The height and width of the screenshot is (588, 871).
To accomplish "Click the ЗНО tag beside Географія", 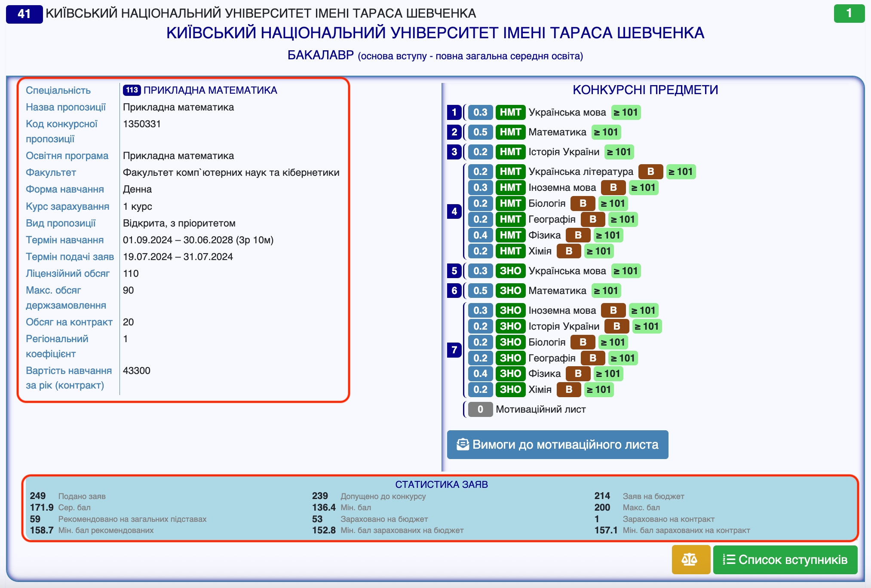I will click(x=510, y=358).
